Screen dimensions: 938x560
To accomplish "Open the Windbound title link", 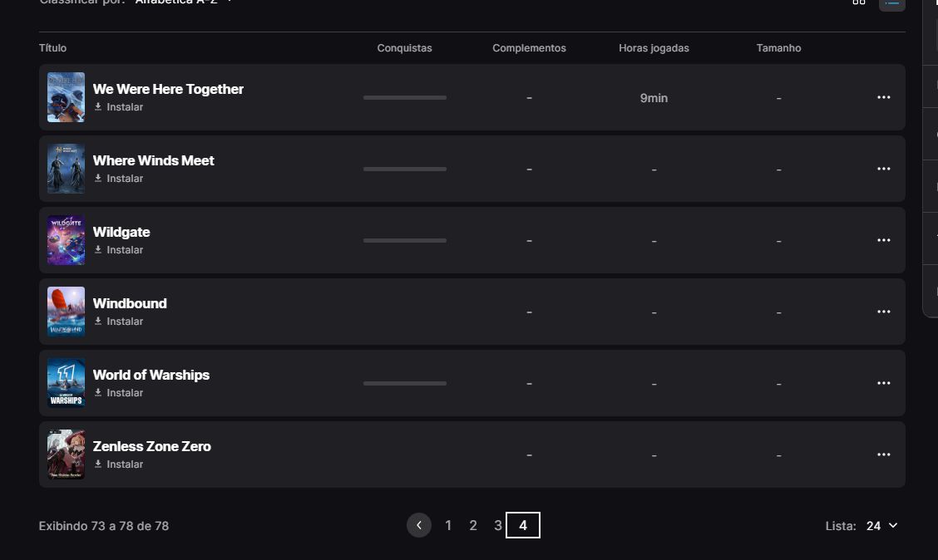I will coord(130,303).
